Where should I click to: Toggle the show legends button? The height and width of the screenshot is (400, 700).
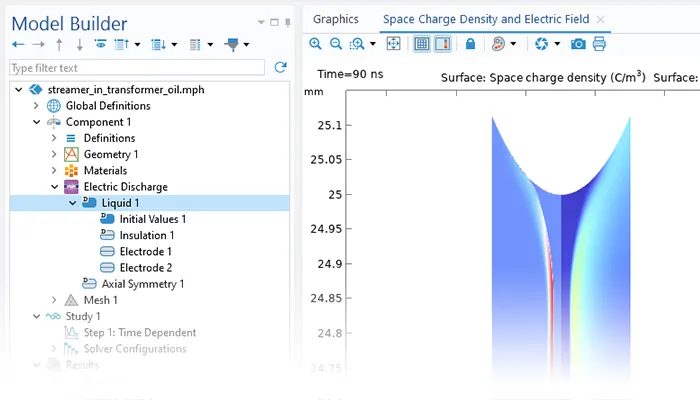(x=442, y=44)
